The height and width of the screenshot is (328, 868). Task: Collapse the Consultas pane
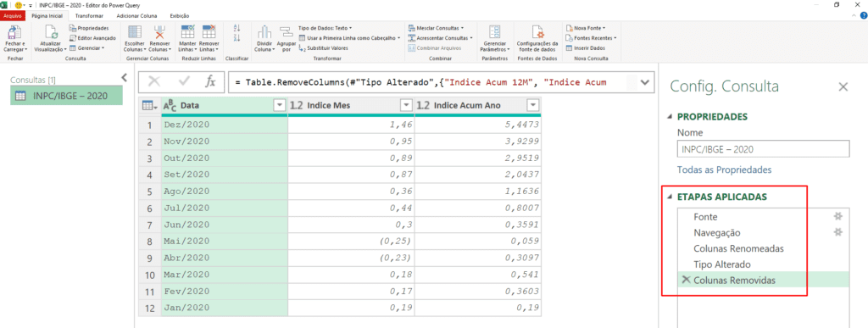click(125, 77)
